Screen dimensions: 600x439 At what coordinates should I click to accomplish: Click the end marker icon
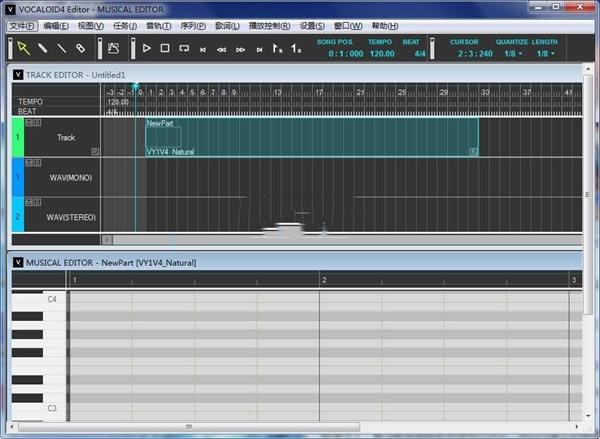click(296, 48)
